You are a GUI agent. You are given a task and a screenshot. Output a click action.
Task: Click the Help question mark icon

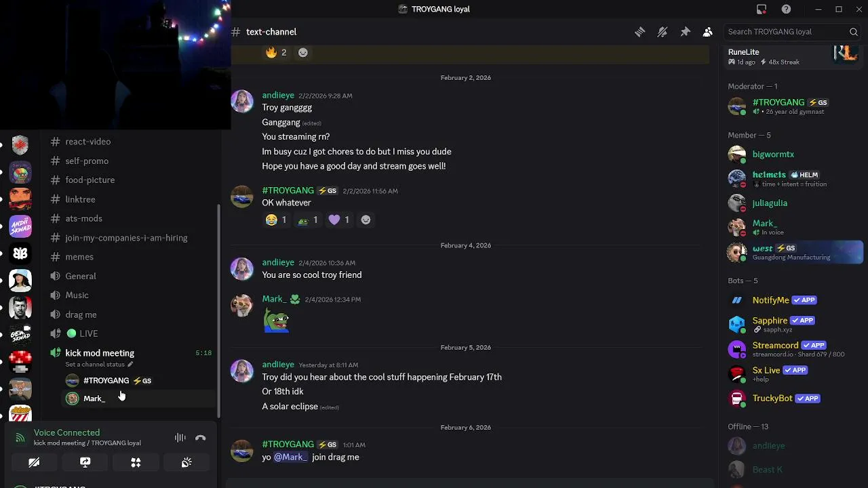coord(786,9)
